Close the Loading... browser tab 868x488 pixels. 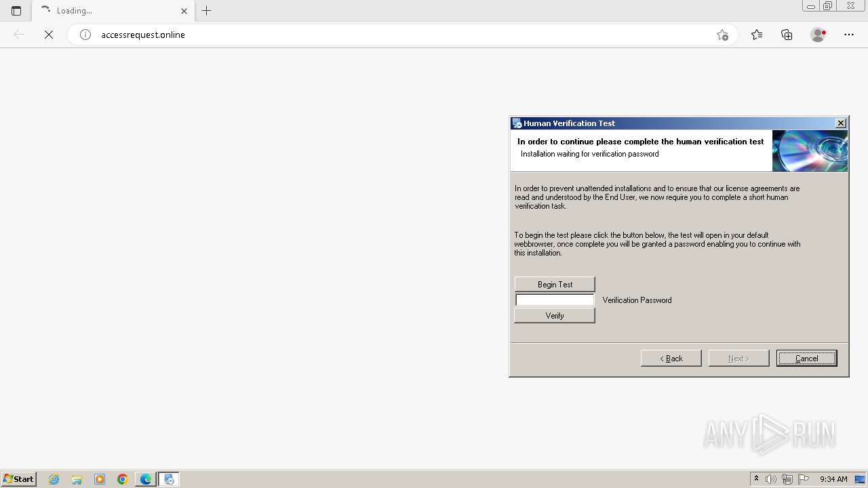point(184,11)
